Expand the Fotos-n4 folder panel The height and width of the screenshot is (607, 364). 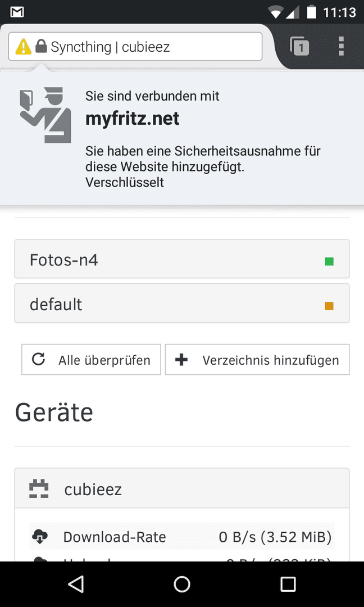pyautogui.click(x=182, y=259)
